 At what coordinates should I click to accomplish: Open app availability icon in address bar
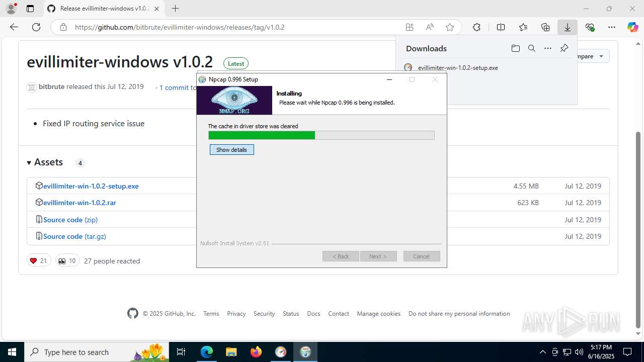click(410, 27)
